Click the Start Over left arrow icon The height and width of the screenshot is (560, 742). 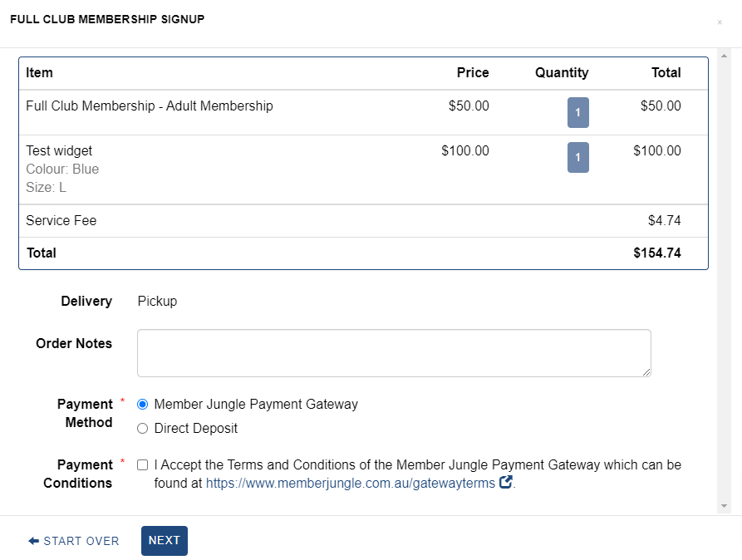click(x=33, y=541)
